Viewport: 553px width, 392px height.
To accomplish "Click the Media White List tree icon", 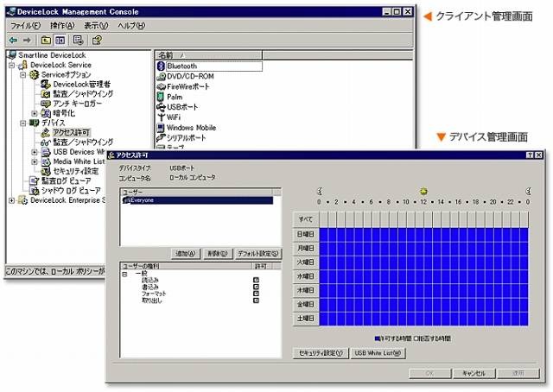I will pyautogui.click(x=46, y=161).
